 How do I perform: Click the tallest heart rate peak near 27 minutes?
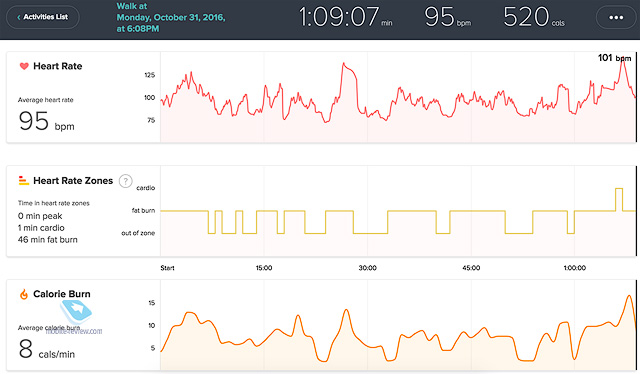344,64
